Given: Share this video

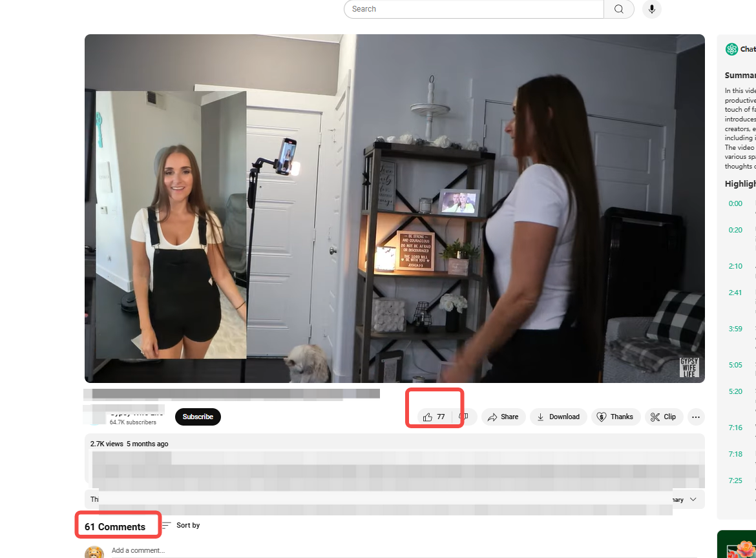Looking at the screenshot, I should point(503,417).
